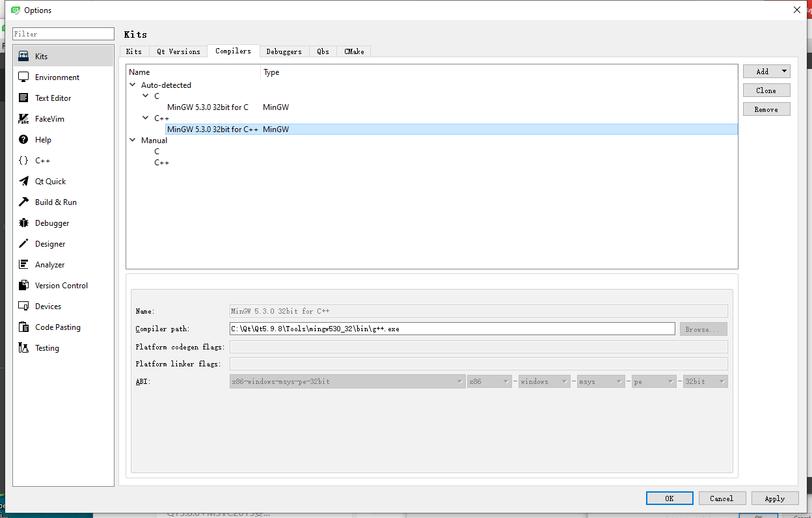This screenshot has height=518, width=812.
Task: Select the C item under Manual
Action: [157, 152]
